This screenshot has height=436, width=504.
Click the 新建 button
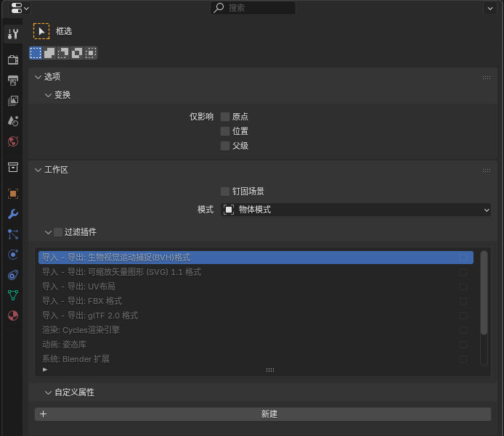click(269, 414)
